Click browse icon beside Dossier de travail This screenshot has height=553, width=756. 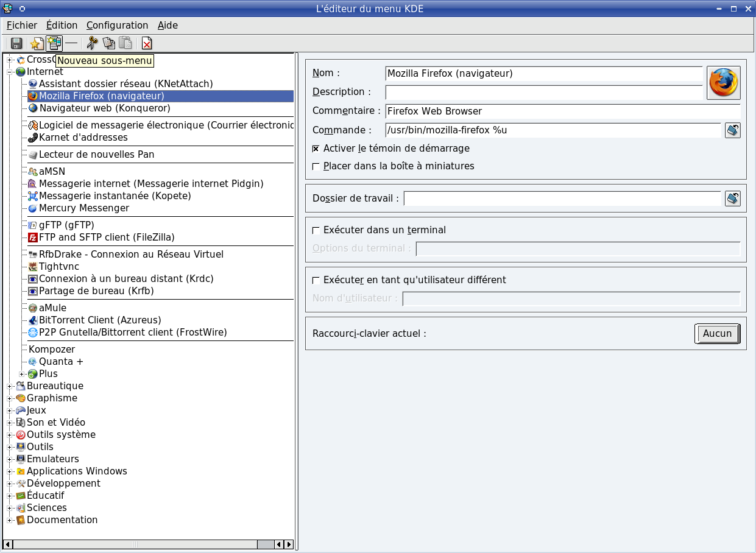733,199
